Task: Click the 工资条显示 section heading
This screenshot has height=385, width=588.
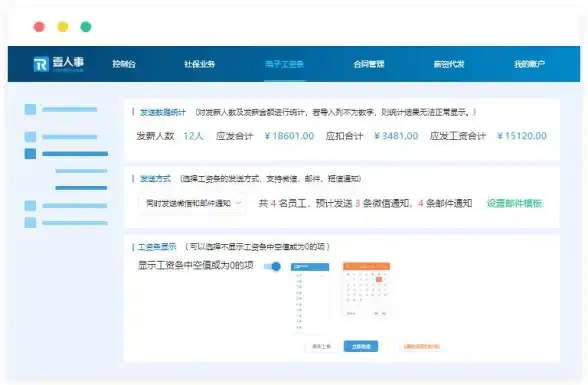Action: point(157,247)
